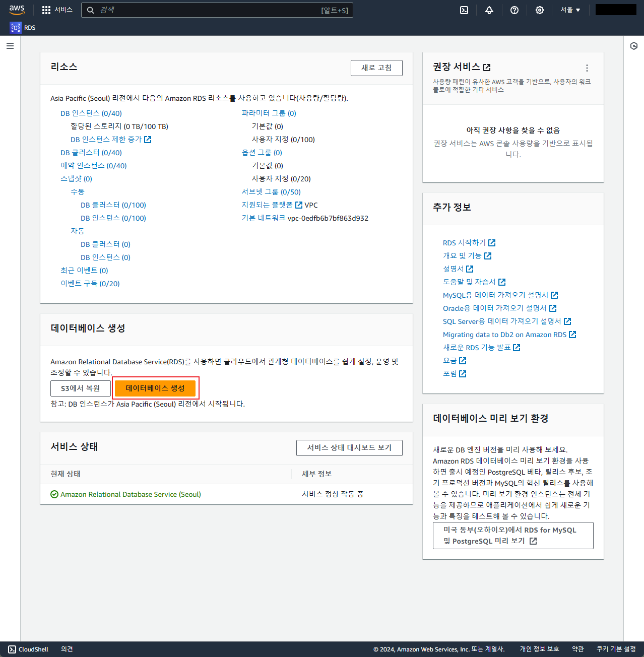Open 파라미터 그룹 (0) link
The width and height of the screenshot is (644, 657).
pos(269,113)
